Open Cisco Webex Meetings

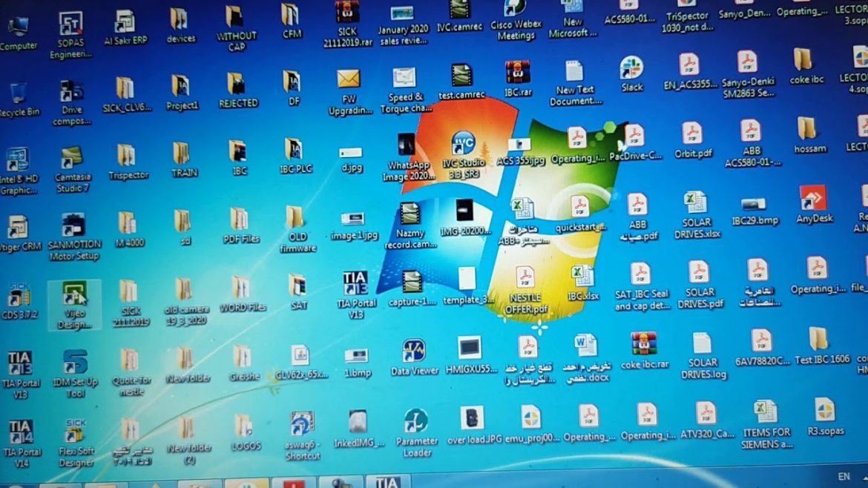(515, 10)
